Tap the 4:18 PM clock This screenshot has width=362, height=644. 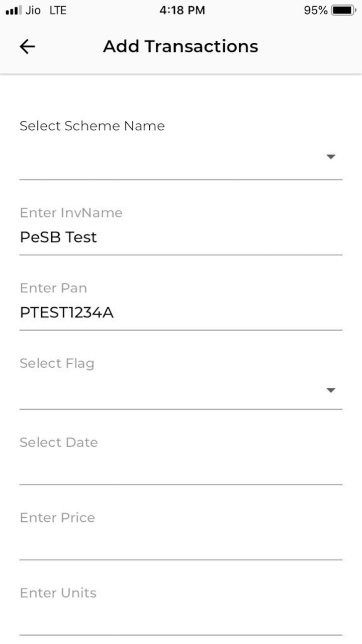182,10
